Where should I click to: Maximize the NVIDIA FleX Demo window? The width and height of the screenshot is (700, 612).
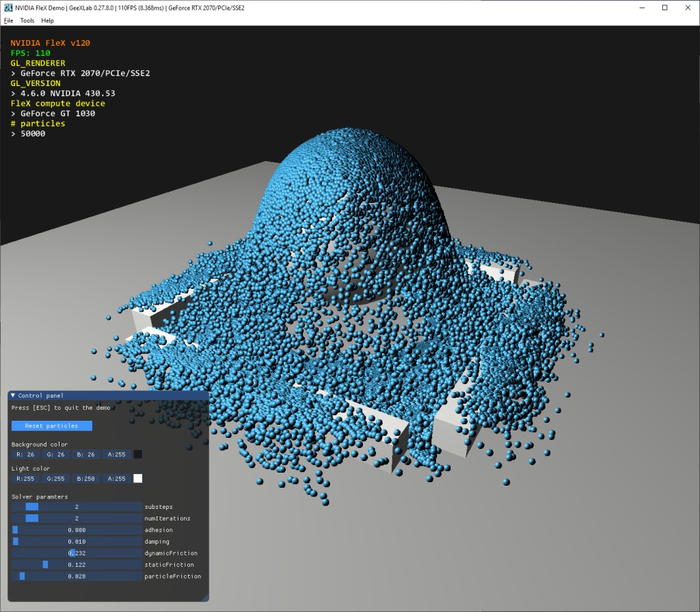(x=664, y=8)
